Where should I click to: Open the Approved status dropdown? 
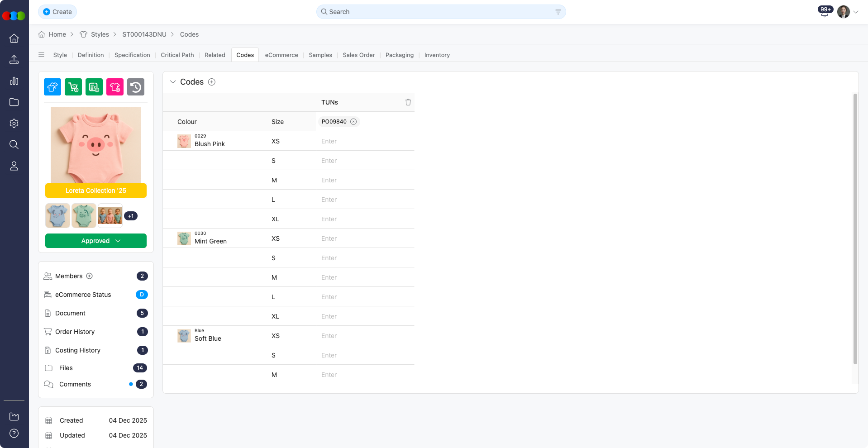[x=96, y=241]
